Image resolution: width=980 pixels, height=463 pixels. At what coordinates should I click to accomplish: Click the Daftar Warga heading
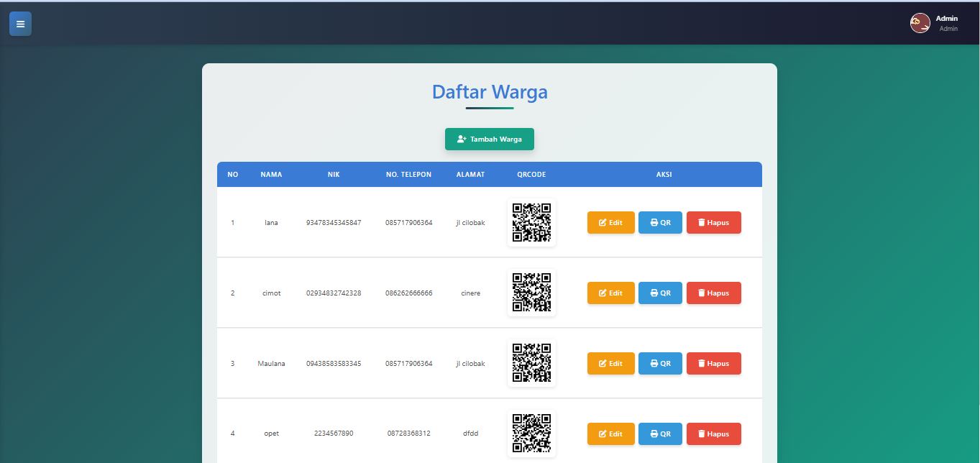(x=490, y=92)
